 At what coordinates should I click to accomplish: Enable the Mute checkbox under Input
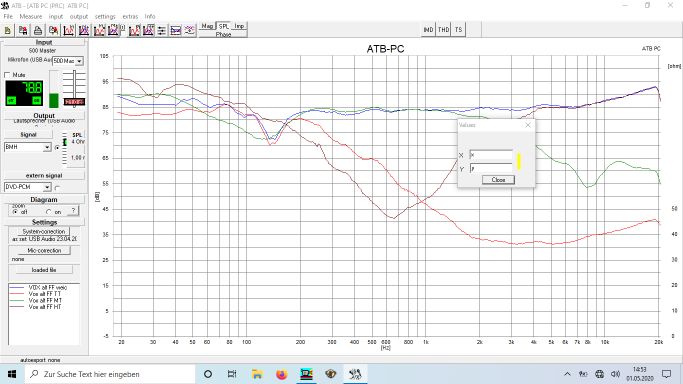point(7,75)
